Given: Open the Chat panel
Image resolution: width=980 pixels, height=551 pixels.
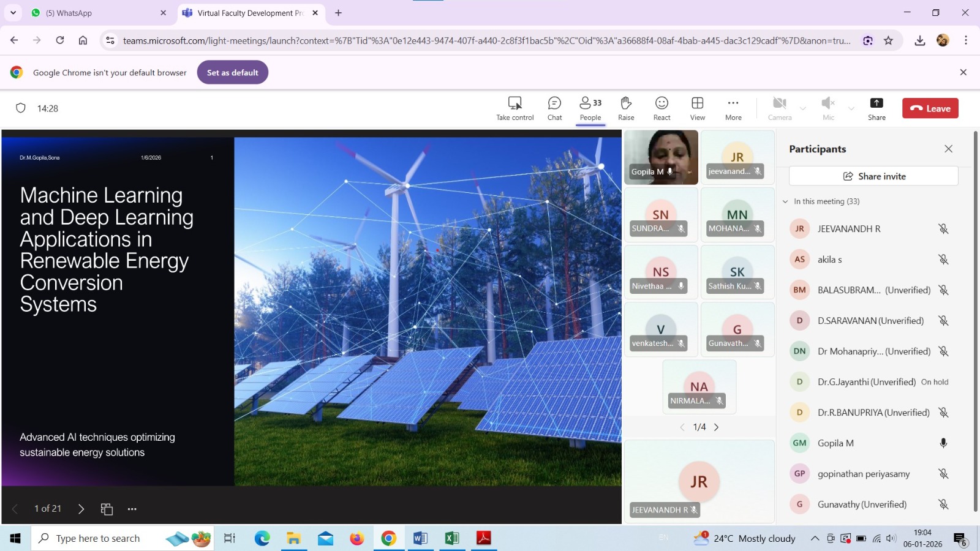Looking at the screenshot, I should pyautogui.click(x=554, y=108).
